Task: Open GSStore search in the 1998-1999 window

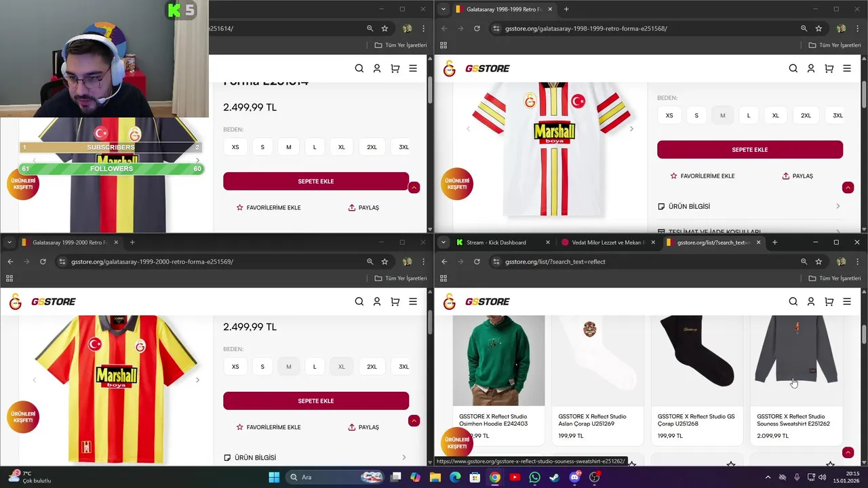Action: tap(793, 68)
